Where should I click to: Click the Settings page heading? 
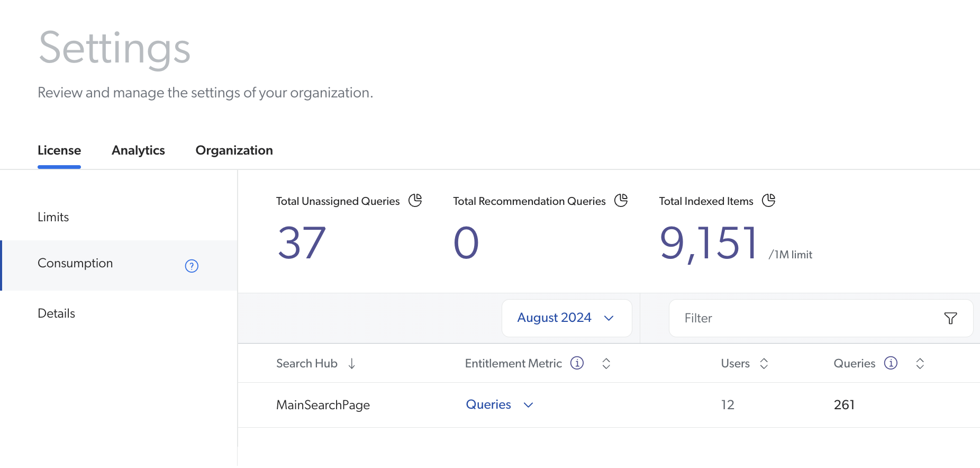(114, 49)
